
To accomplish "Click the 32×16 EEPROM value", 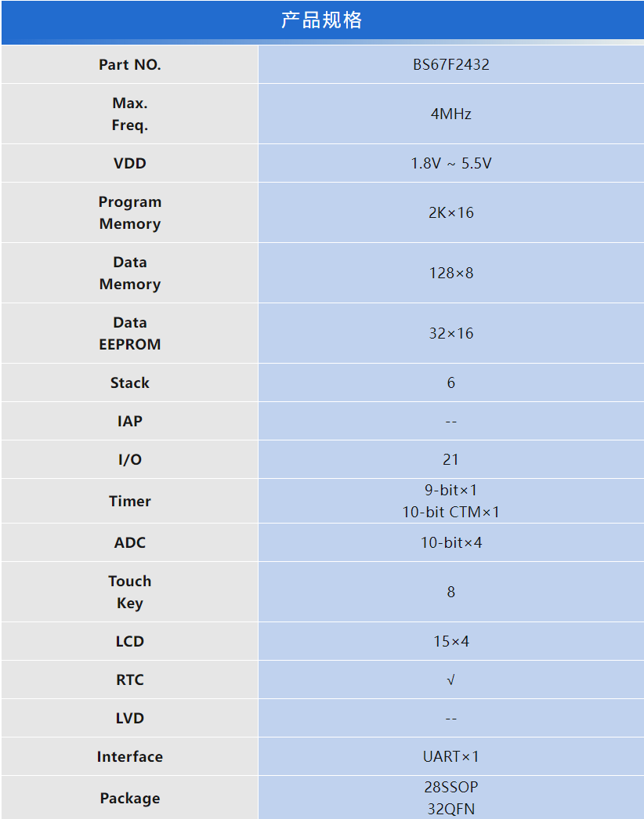I will [450, 333].
